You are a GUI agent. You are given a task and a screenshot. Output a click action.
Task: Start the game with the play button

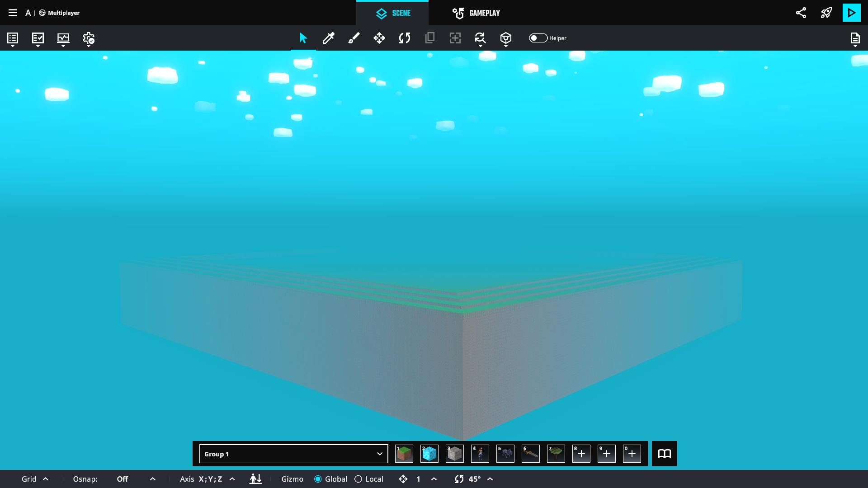(x=852, y=13)
